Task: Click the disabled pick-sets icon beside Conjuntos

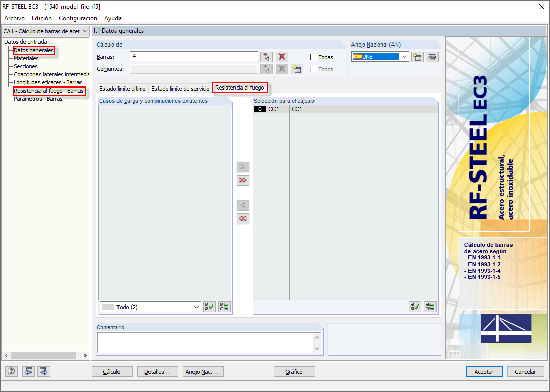Action: 266,69
